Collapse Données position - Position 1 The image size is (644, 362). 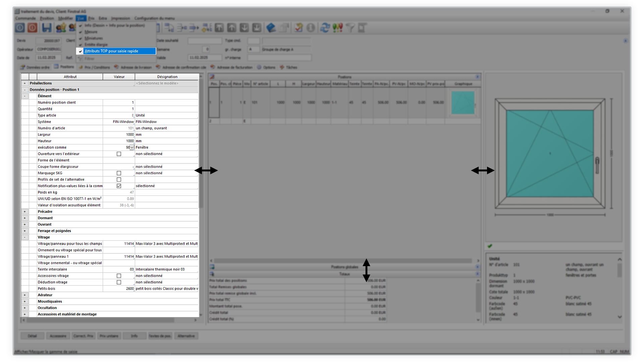click(x=24, y=89)
